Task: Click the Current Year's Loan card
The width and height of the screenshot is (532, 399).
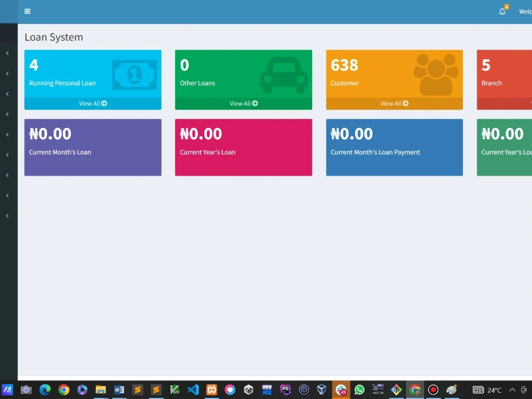Action: click(x=244, y=147)
